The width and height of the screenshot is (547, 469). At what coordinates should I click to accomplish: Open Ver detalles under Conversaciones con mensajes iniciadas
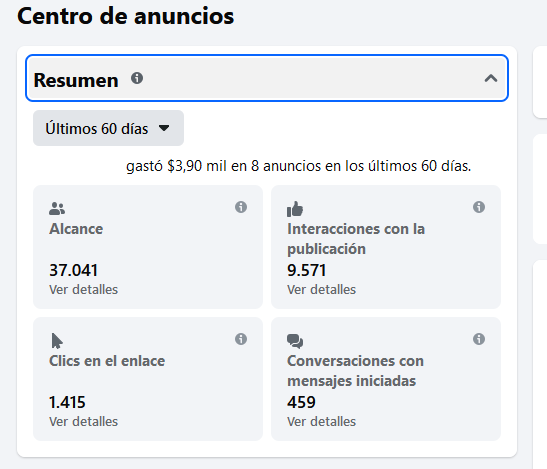tap(321, 422)
